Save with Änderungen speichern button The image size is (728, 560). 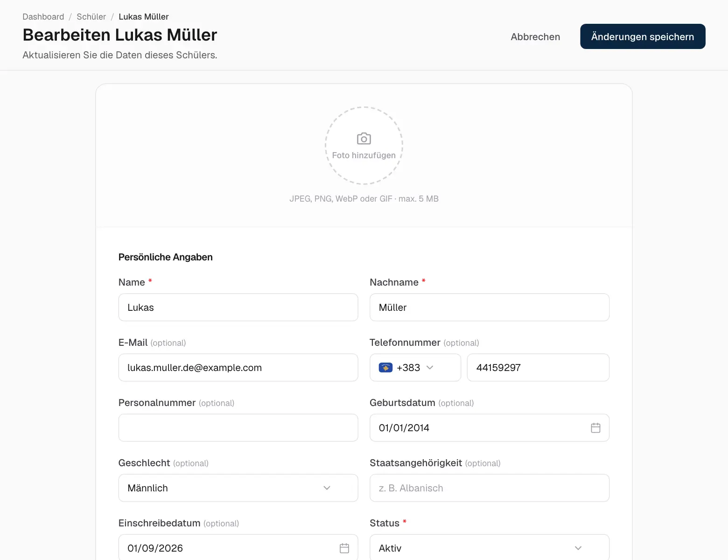coord(643,36)
